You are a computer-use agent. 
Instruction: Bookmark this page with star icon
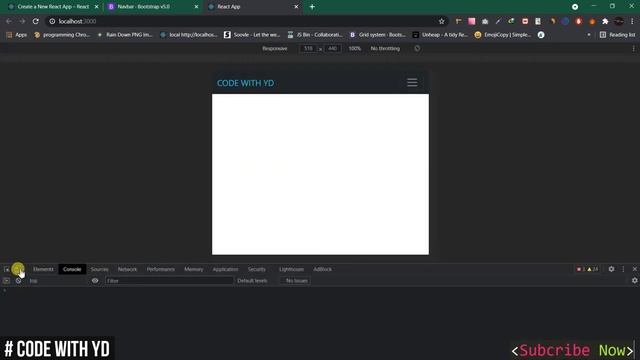[441, 21]
